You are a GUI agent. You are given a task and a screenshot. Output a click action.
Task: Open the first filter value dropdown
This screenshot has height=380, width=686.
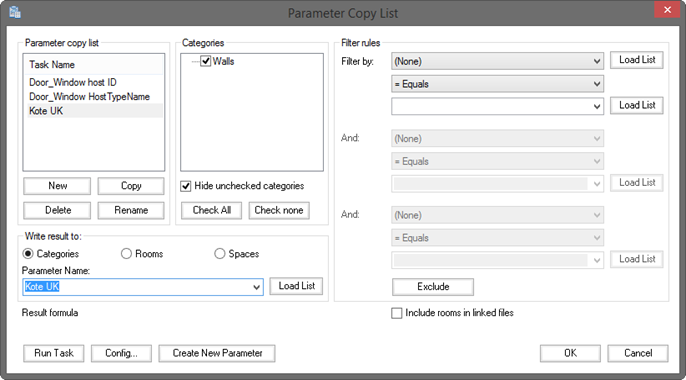click(x=497, y=106)
